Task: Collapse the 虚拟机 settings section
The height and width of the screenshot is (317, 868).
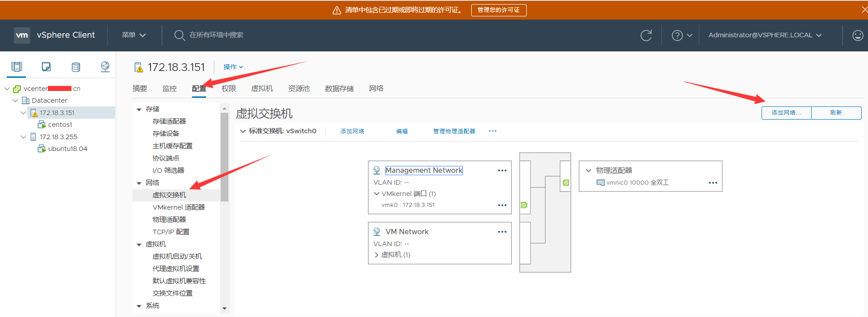Action: coord(139,245)
